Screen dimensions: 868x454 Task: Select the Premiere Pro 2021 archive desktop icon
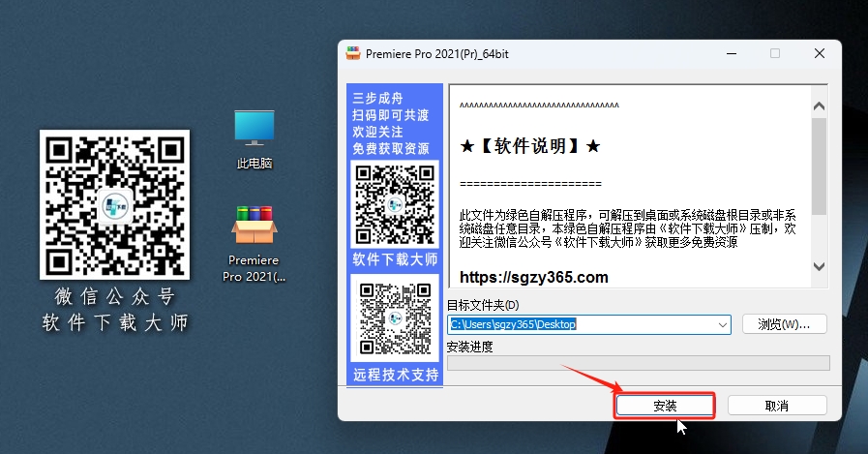(x=254, y=244)
